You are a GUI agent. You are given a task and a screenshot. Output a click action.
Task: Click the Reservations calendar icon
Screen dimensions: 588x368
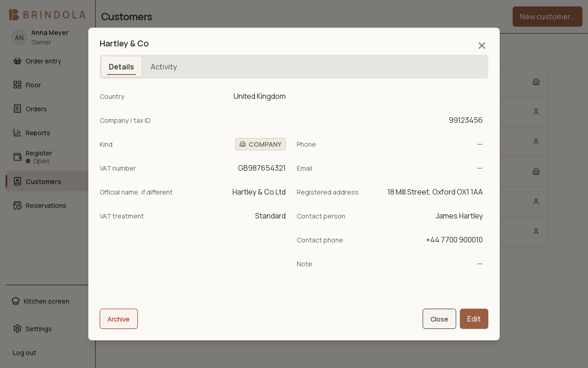[x=17, y=205]
